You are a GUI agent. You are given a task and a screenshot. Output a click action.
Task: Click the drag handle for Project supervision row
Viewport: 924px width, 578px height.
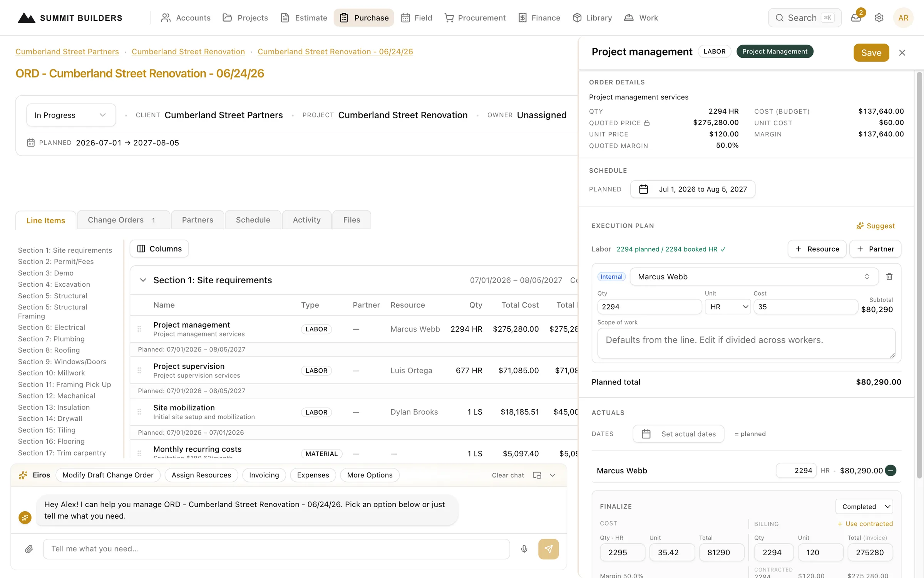coord(139,370)
